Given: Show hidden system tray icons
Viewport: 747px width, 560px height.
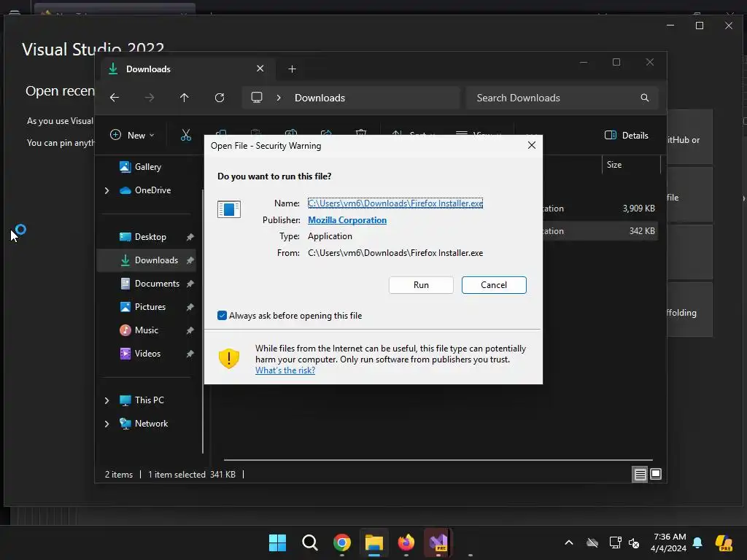Looking at the screenshot, I should coord(569,542).
